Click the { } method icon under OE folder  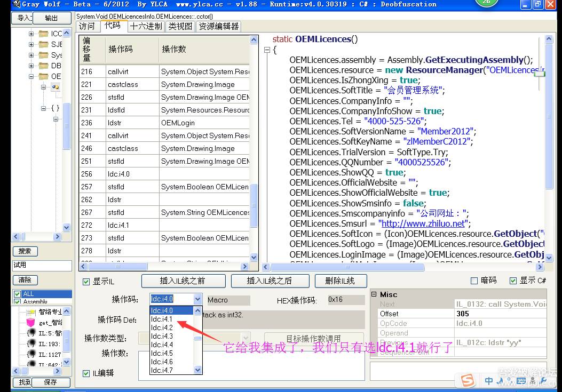click(x=56, y=108)
